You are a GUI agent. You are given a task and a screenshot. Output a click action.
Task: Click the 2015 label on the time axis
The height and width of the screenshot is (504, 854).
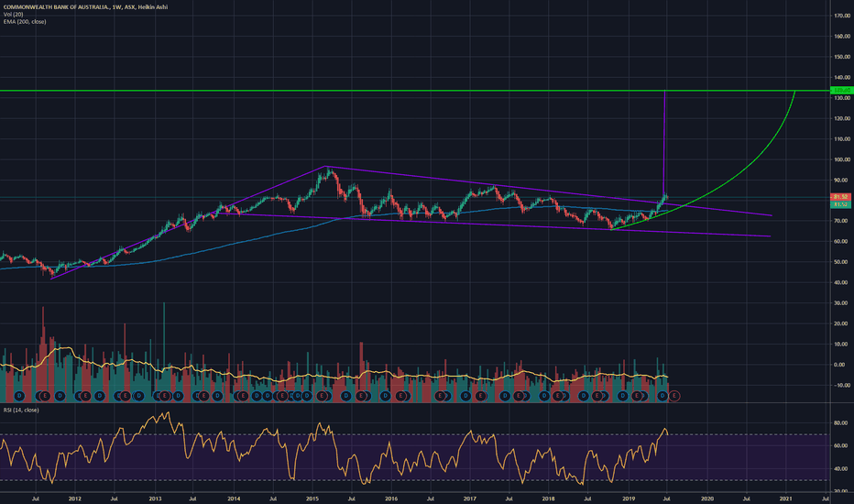[x=312, y=499]
